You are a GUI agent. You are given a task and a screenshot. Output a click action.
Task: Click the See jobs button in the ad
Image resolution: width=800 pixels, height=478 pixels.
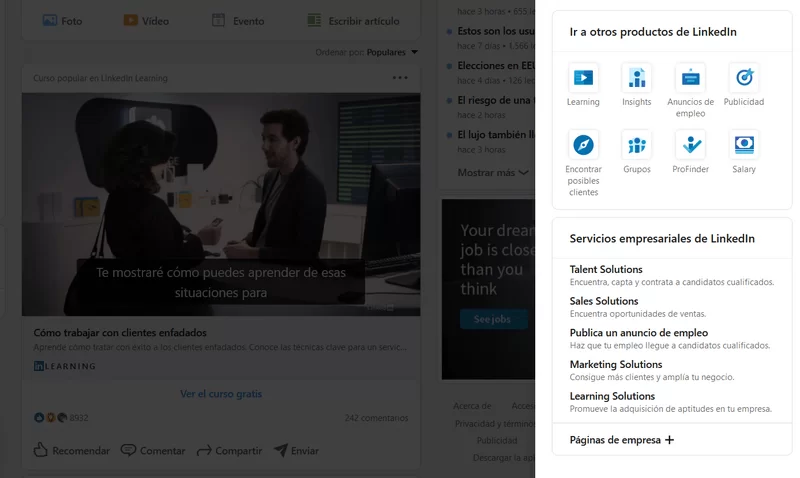point(492,319)
